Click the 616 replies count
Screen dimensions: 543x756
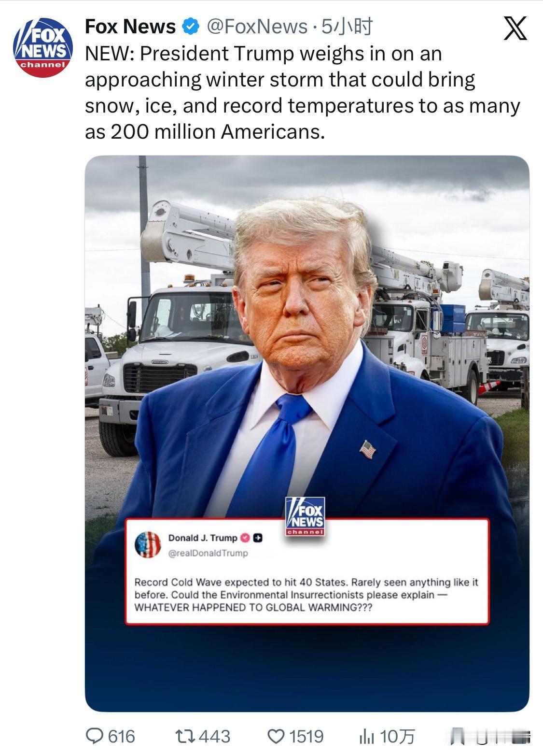coord(122,736)
